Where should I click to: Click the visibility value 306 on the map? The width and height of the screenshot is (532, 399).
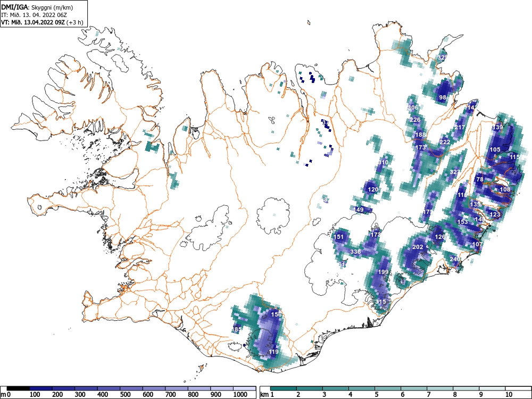tap(413, 107)
